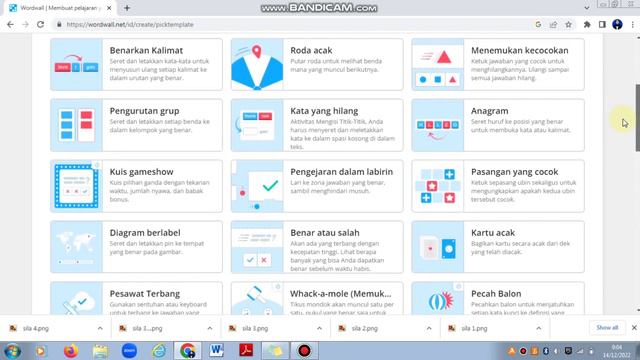Close the Wordwall browser tab

109,8
